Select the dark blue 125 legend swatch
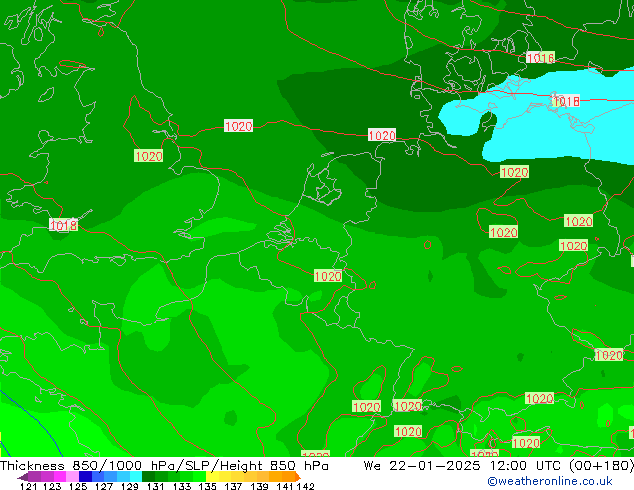The height and width of the screenshot is (490, 634). coord(85,477)
